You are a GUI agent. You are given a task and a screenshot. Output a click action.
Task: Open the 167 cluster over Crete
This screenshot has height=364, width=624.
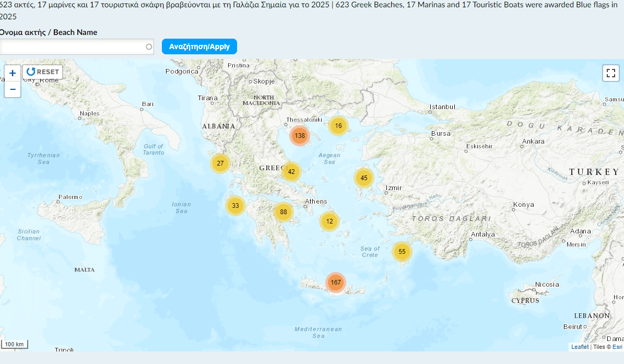coord(335,282)
